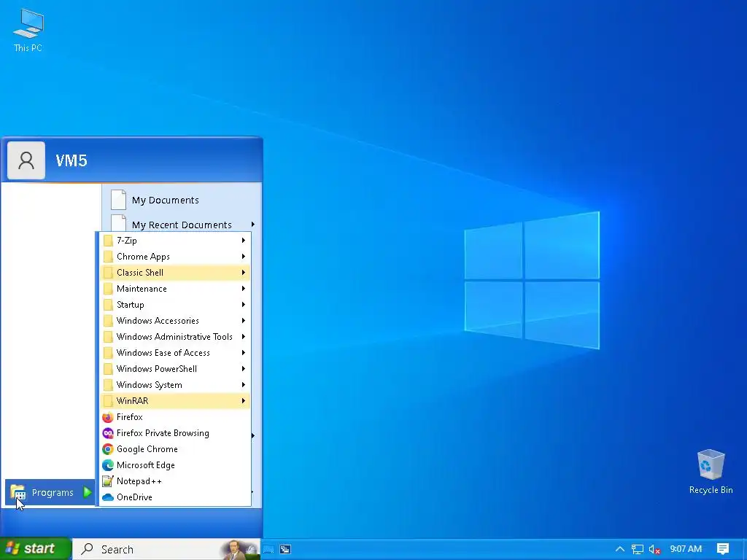Click the Windows Administrative Tools folder icon
This screenshot has width=747, height=560.
coord(108,337)
